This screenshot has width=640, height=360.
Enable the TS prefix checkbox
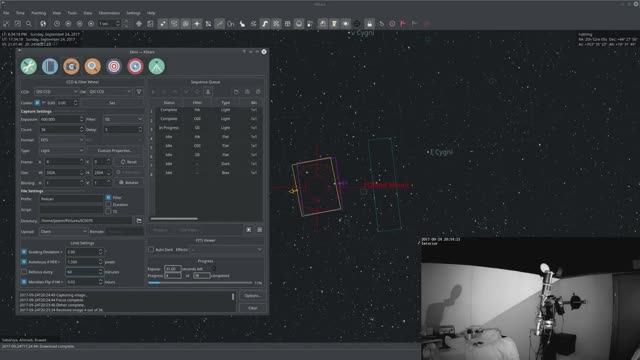[x=108, y=211]
